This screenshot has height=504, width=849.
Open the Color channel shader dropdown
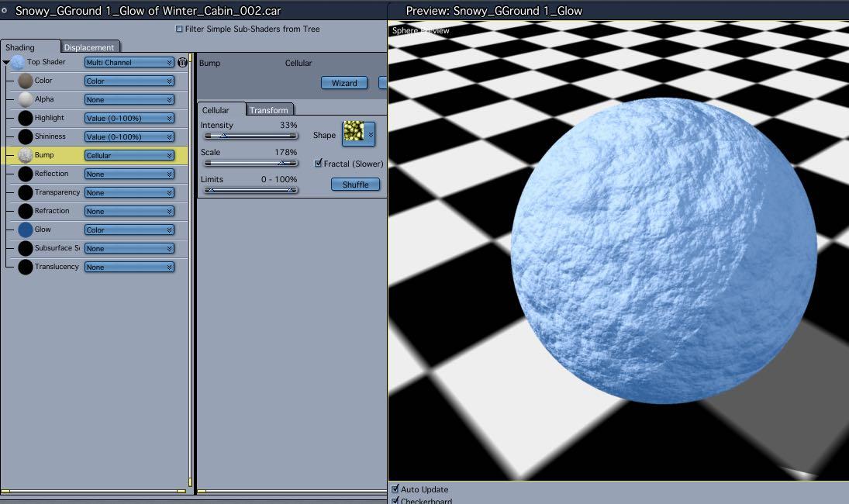click(x=129, y=81)
